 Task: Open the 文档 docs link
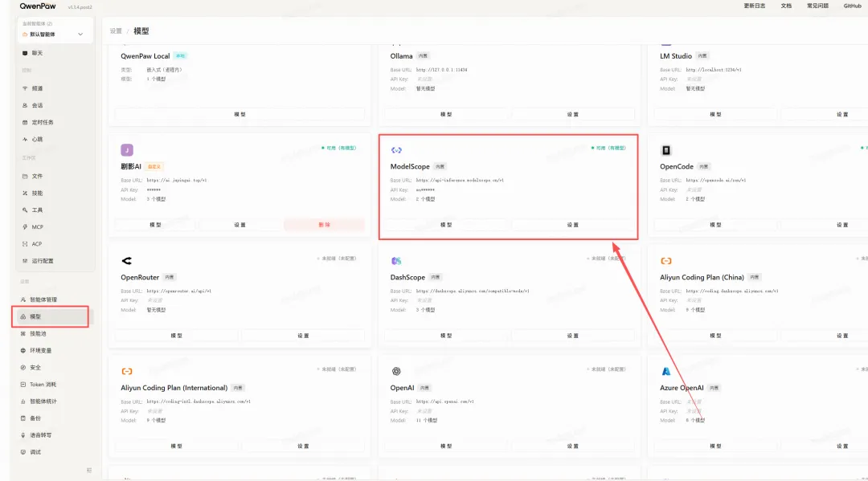786,6
